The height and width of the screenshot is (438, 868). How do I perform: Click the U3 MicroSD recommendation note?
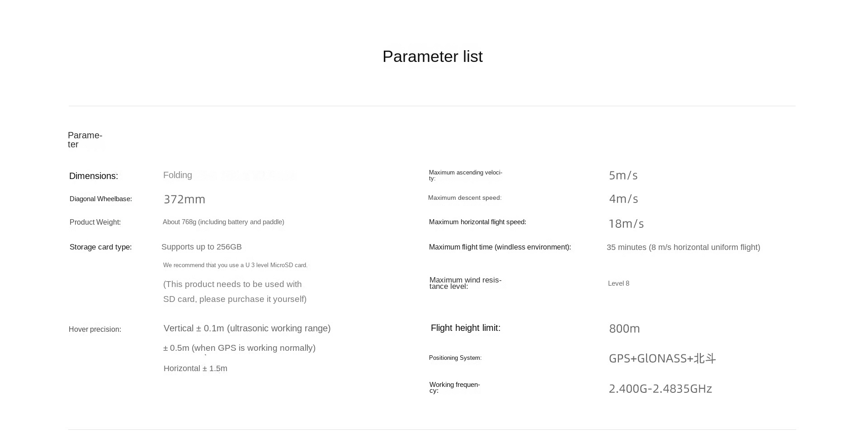(x=235, y=265)
